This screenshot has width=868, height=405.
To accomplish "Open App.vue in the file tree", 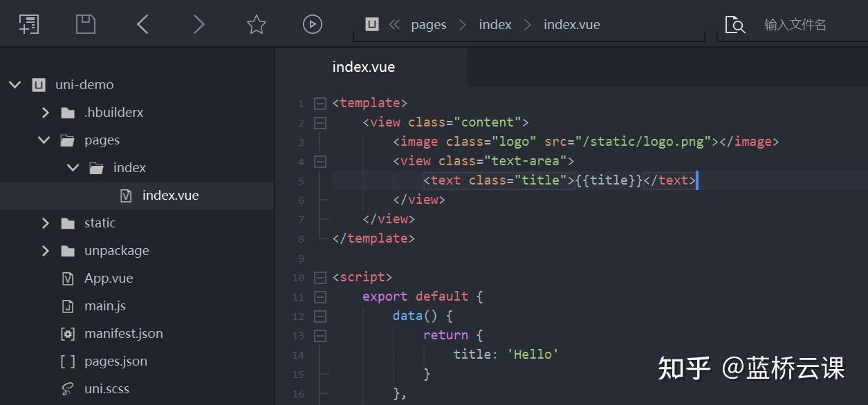I will (x=109, y=279).
